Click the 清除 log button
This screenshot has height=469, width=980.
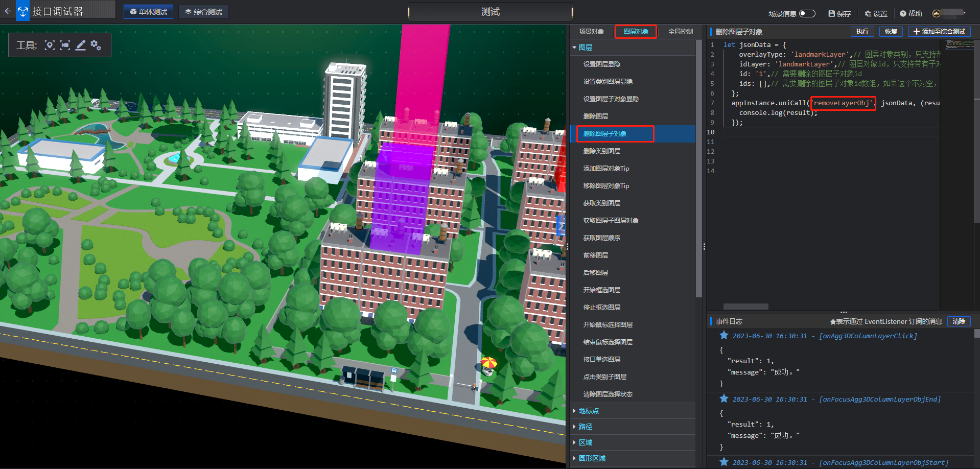click(959, 321)
